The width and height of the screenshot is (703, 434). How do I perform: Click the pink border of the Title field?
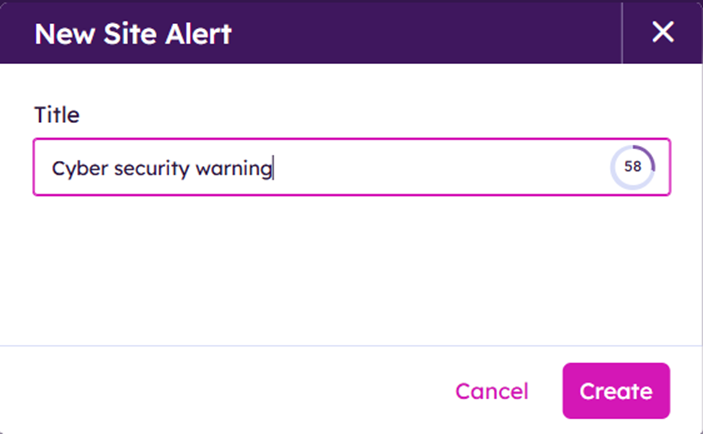[350, 140]
